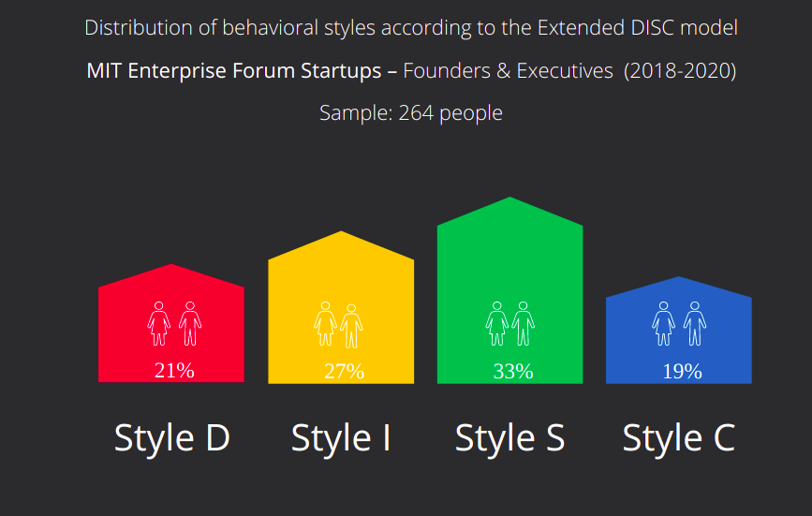The image size is (812, 516).
Task: Select the 21% value label
Action: (174, 370)
